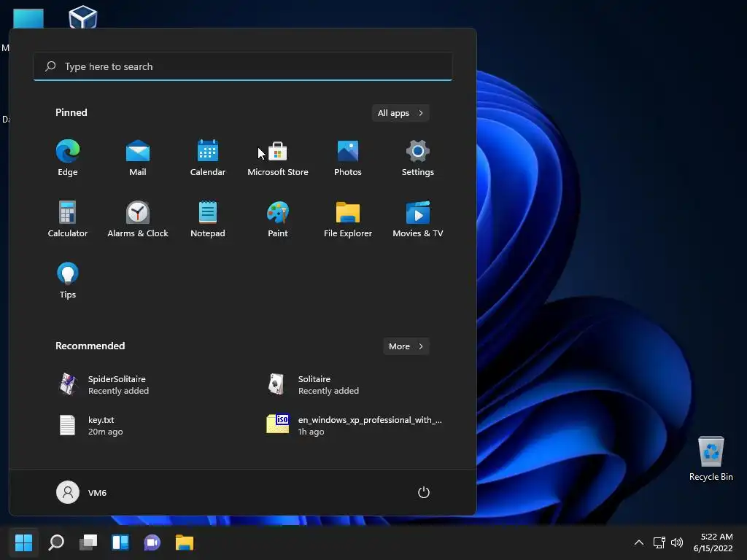This screenshot has width=747, height=560.
Task: Open the clock showing 5:22 AM
Action: point(713,542)
